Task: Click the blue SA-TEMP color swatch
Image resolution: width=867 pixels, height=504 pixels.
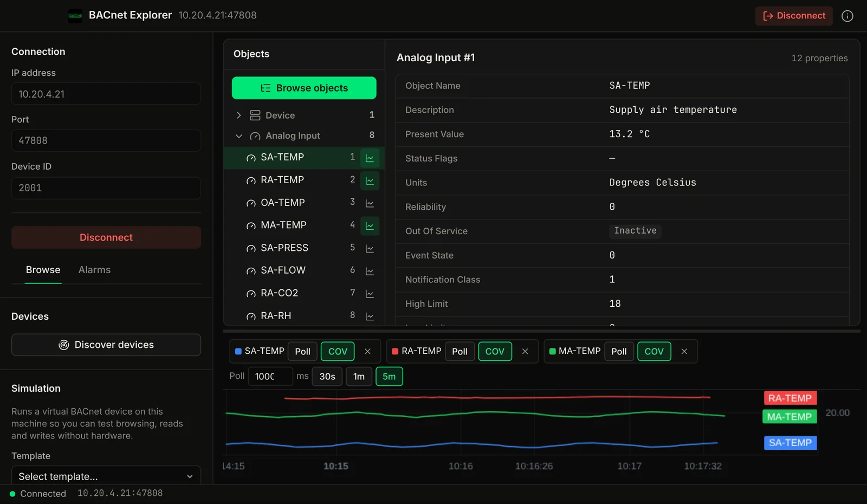Action: point(238,351)
